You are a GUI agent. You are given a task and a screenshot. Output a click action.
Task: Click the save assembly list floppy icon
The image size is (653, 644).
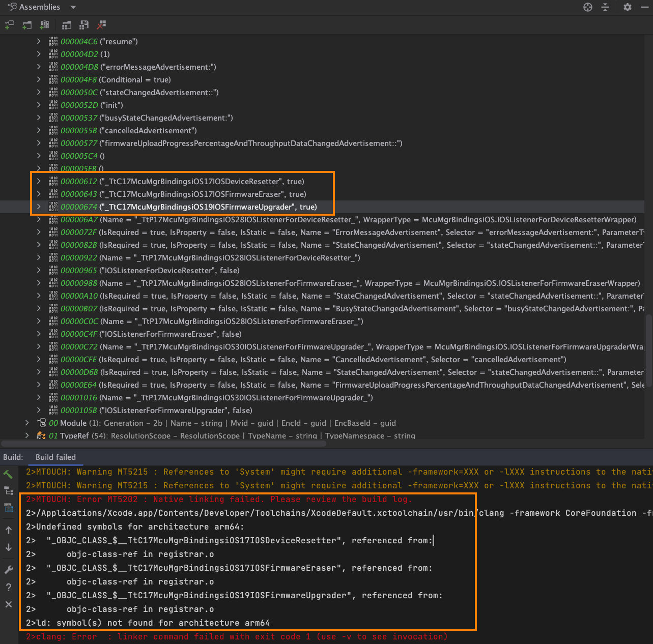84,25
